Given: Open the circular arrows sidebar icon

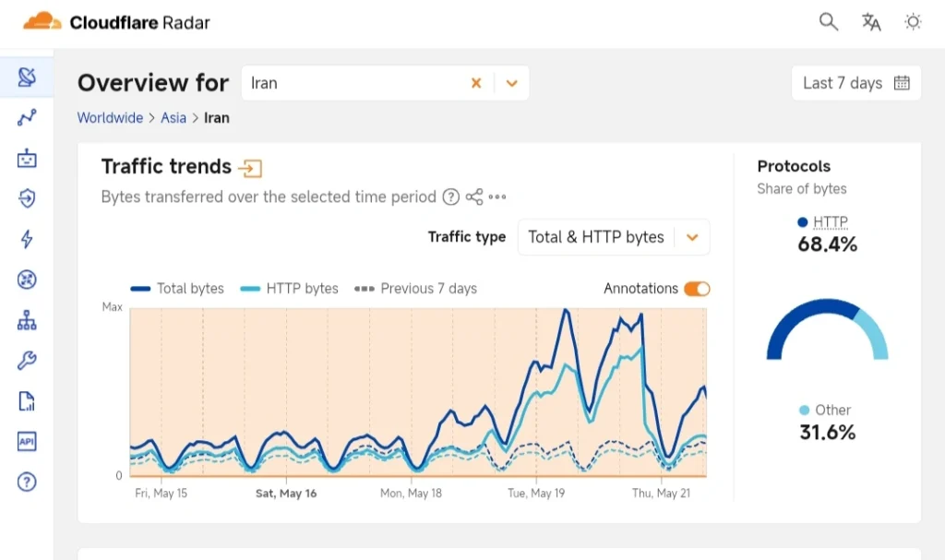Looking at the screenshot, I should pyautogui.click(x=27, y=280).
